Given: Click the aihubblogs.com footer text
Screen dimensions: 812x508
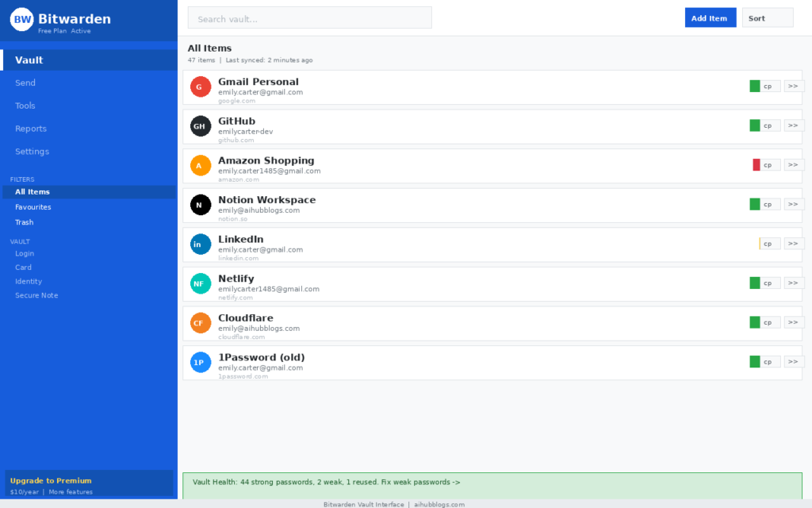Looking at the screenshot, I should (439, 504).
